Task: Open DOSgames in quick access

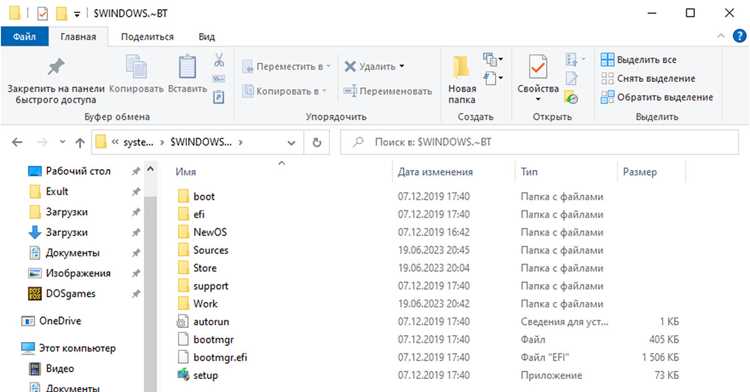Action: (62, 294)
